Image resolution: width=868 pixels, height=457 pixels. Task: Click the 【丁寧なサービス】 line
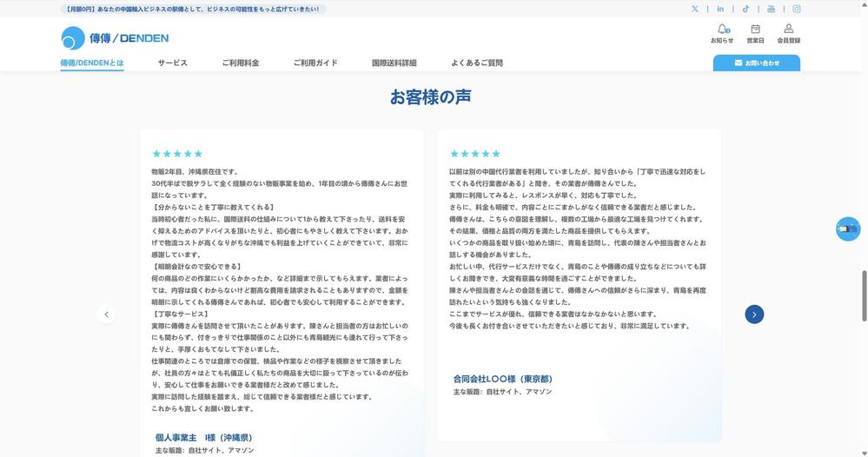181,315
